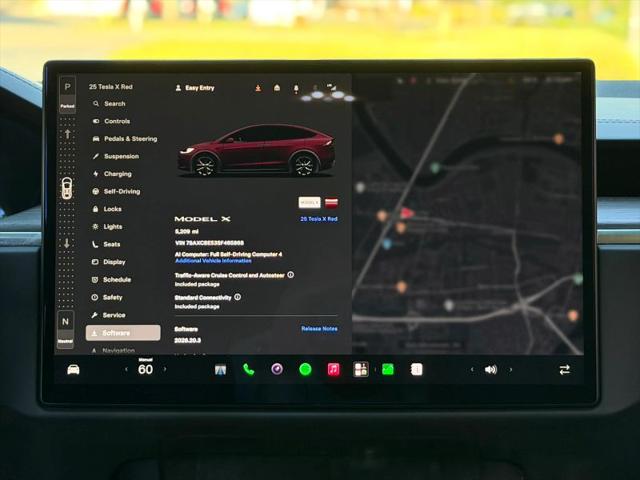Image resolution: width=640 pixels, height=480 pixels.
Task: Open the Search menu item
Action: tap(109, 104)
